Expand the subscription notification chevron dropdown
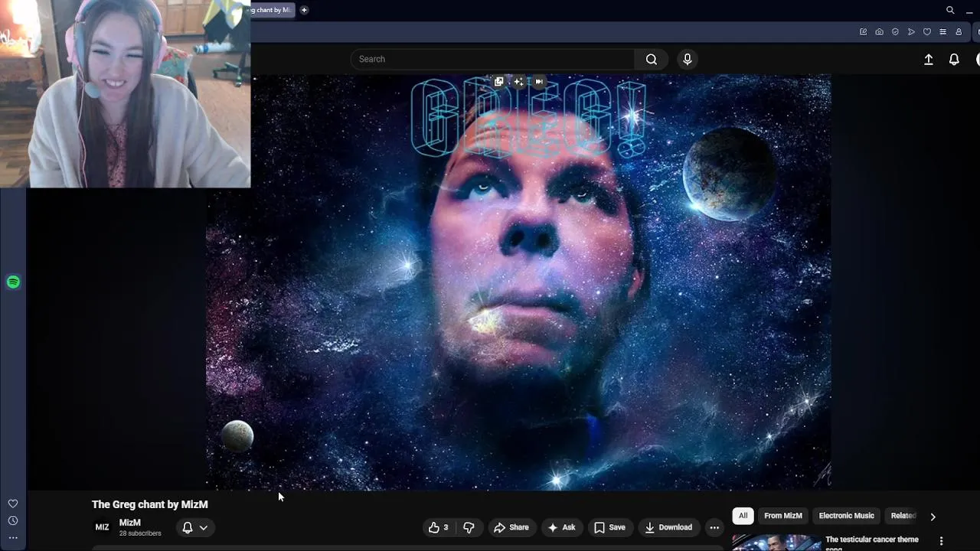Image resolution: width=980 pixels, height=551 pixels. click(204, 527)
